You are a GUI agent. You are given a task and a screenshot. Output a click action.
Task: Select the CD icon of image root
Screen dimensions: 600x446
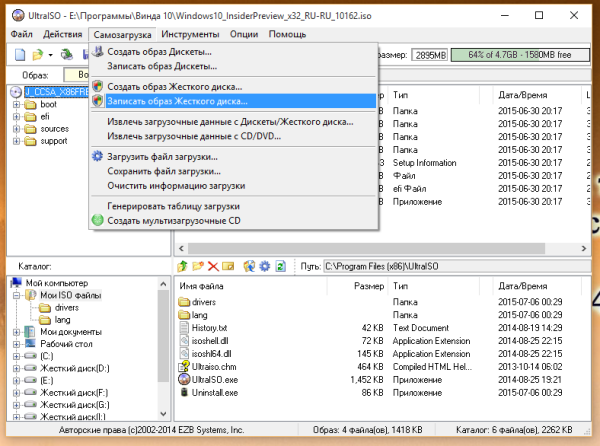pyautogui.click(x=16, y=92)
